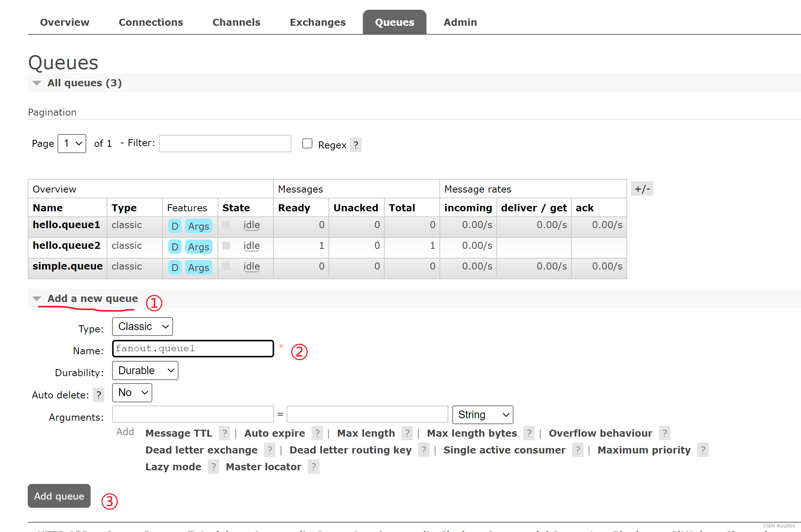801x532 pixels.
Task: Open the Durability dropdown
Action: point(145,371)
